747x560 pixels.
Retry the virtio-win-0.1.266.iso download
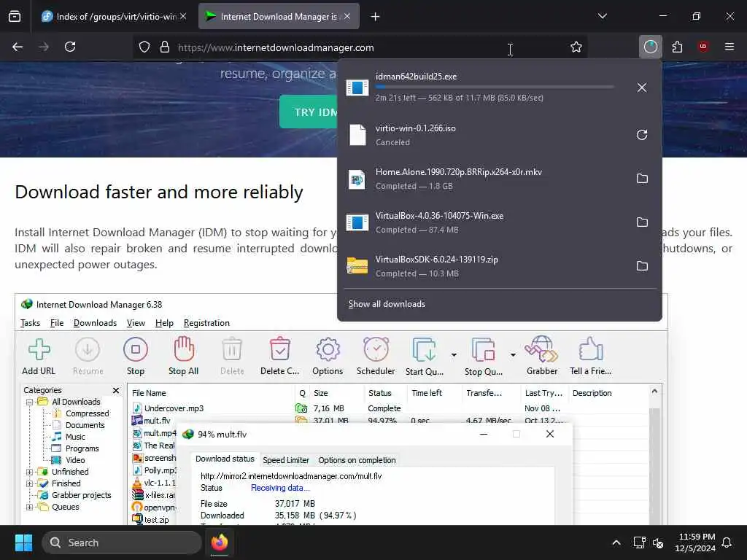642,135
